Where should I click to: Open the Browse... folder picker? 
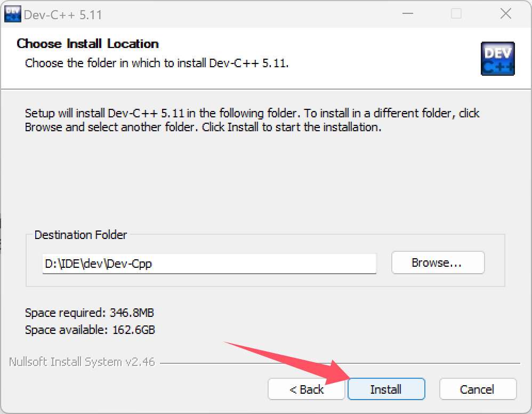point(438,262)
